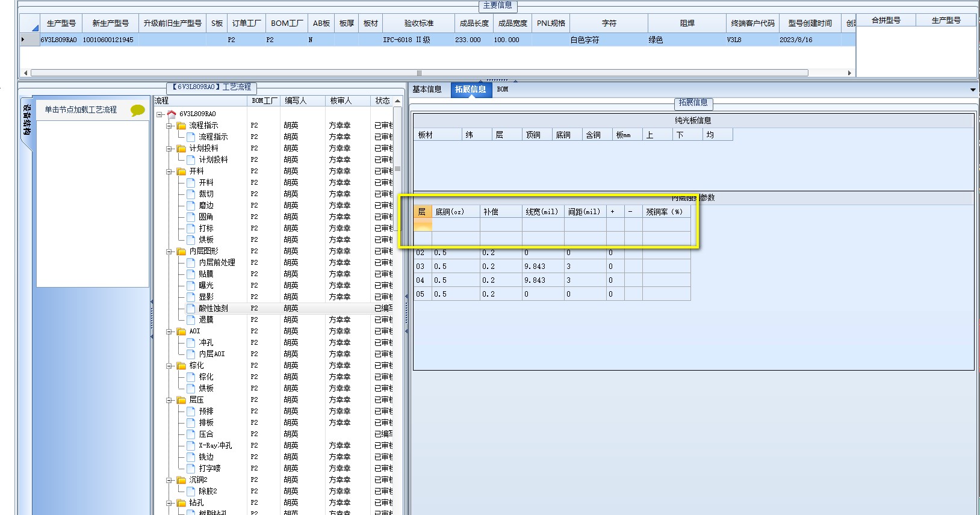Click document icon beside 退膜 step
This screenshot has width=980, height=515.
pyautogui.click(x=191, y=319)
